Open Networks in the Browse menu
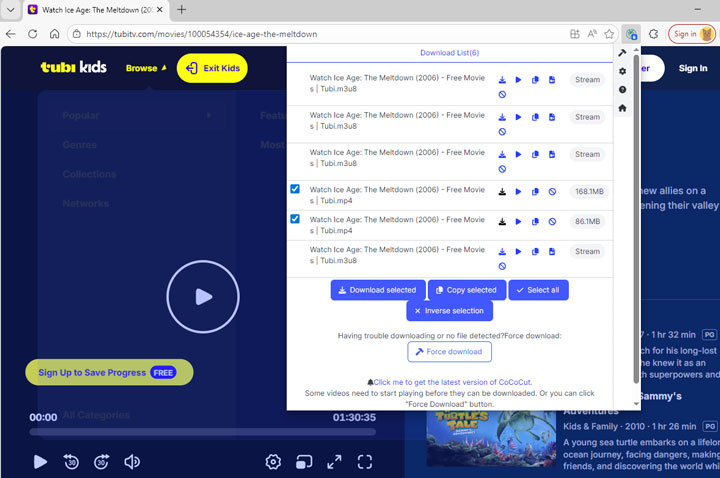The width and height of the screenshot is (720, 478). click(85, 203)
